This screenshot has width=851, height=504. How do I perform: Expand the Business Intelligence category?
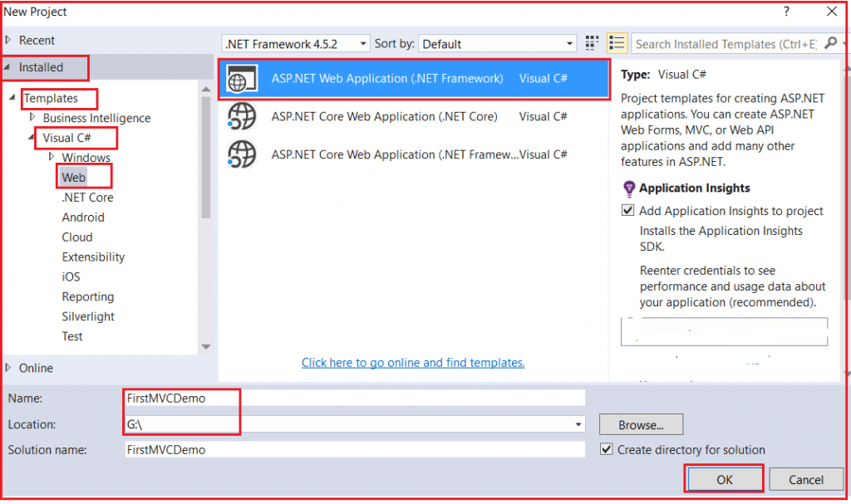click(x=30, y=118)
